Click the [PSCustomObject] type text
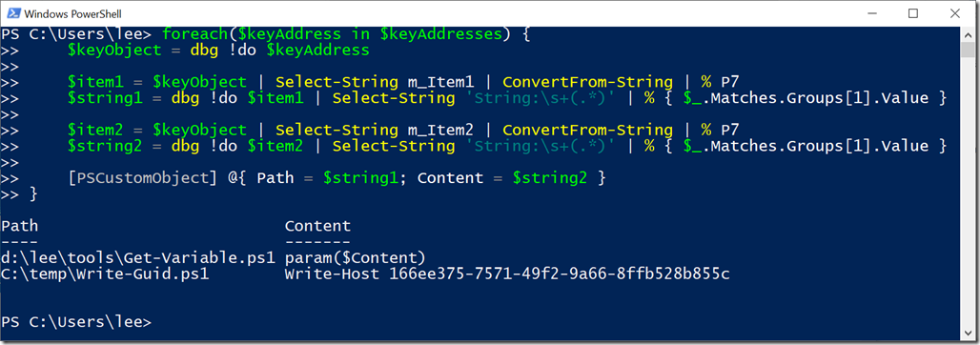The height and width of the screenshot is (345, 980). [142, 178]
